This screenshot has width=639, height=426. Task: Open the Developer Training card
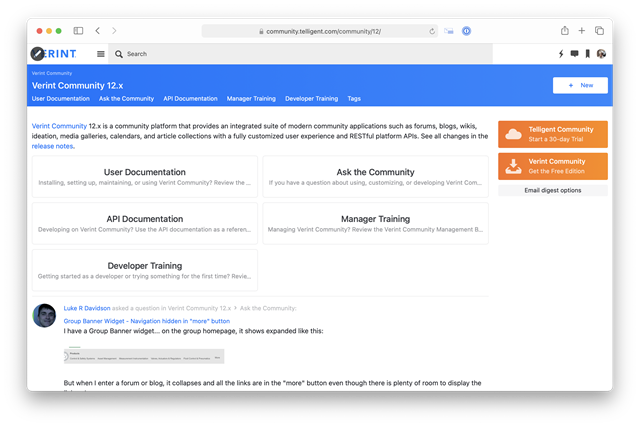(145, 270)
